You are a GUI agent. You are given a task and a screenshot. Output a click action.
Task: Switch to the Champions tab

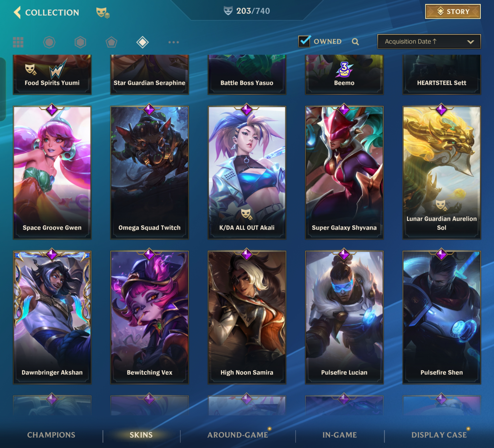[x=51, y=435]
